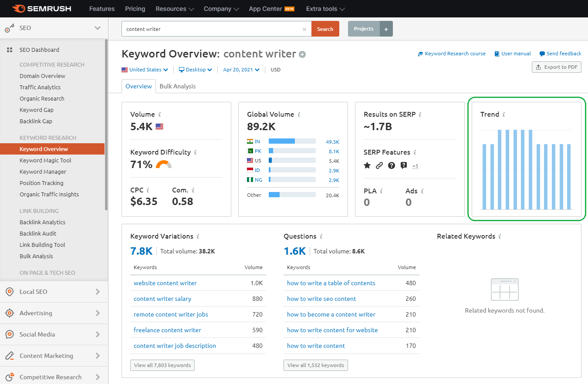Open App Center in the top navigation
Screen dimensions: 588x384
tap(272, 9)
